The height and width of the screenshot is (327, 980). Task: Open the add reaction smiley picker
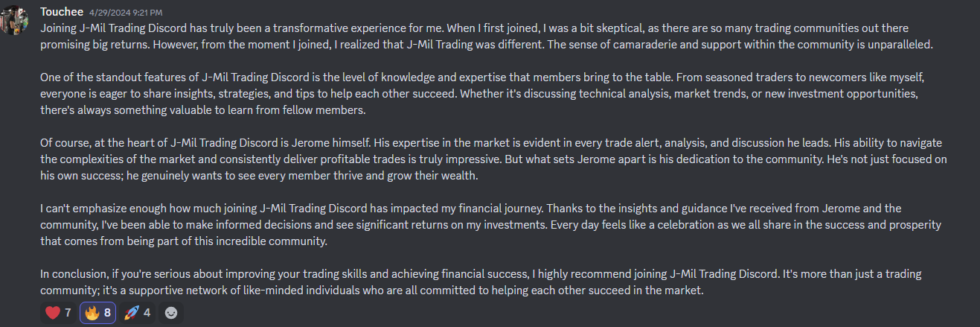pyautogui.click(x=171, y=313)
